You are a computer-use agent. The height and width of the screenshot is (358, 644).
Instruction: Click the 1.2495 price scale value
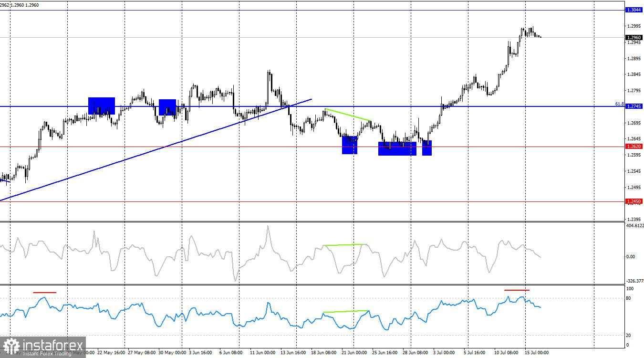(634, 188)
